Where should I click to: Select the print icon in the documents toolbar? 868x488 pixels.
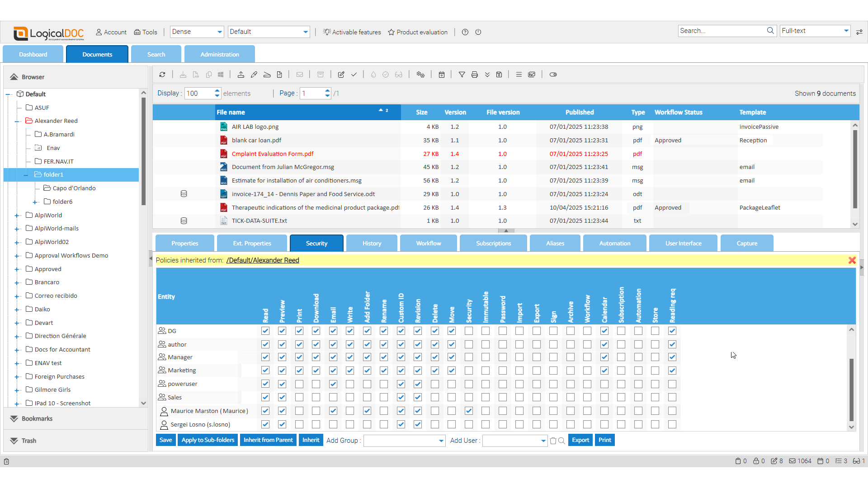475,75
